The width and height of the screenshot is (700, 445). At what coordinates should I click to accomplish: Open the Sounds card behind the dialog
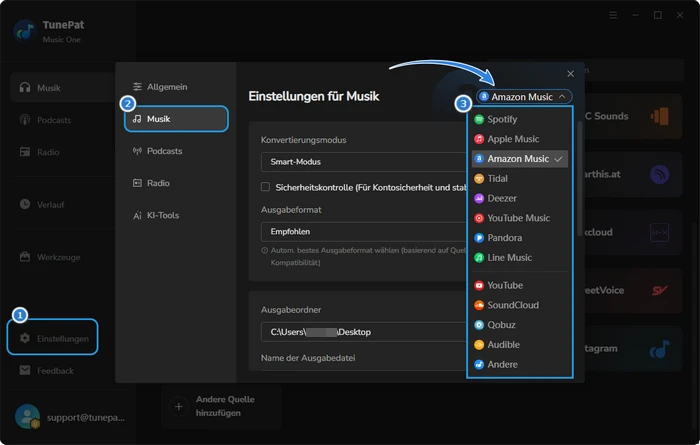(633, 116)
